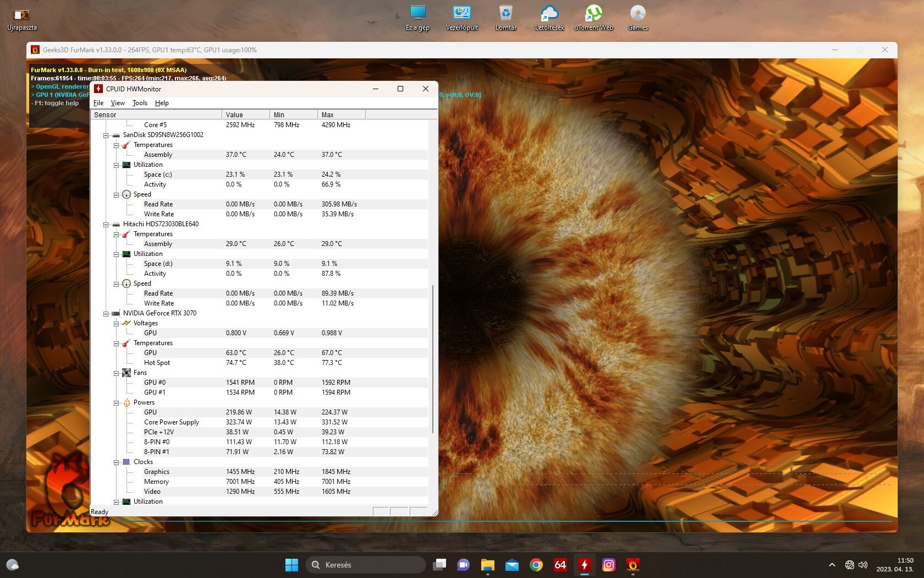The image size is (924, 578).
Task: Open the Tools menu in HWMonitor
Action: click(140, 103)
